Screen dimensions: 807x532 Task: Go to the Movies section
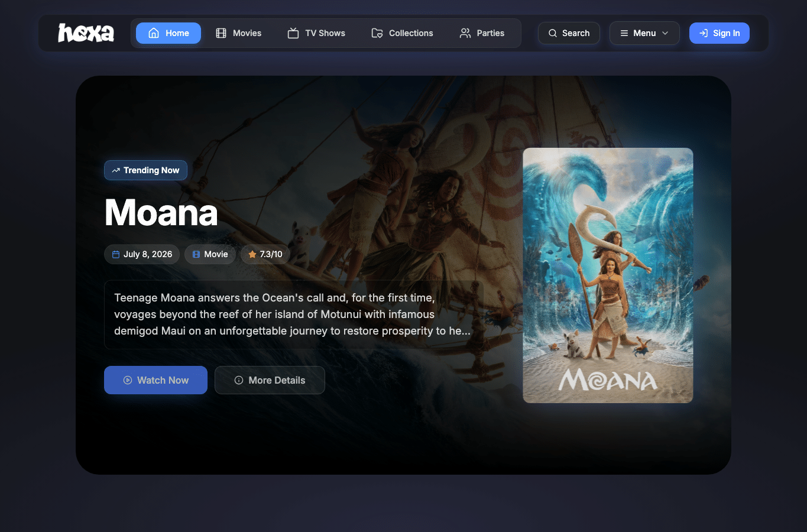pos(238,33)
